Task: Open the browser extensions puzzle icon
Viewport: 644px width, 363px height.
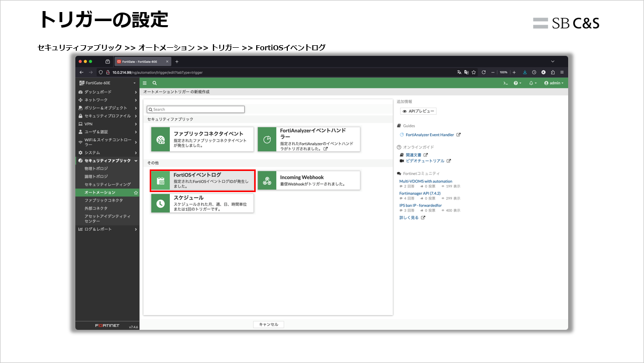Action: [x=553, y=72]
